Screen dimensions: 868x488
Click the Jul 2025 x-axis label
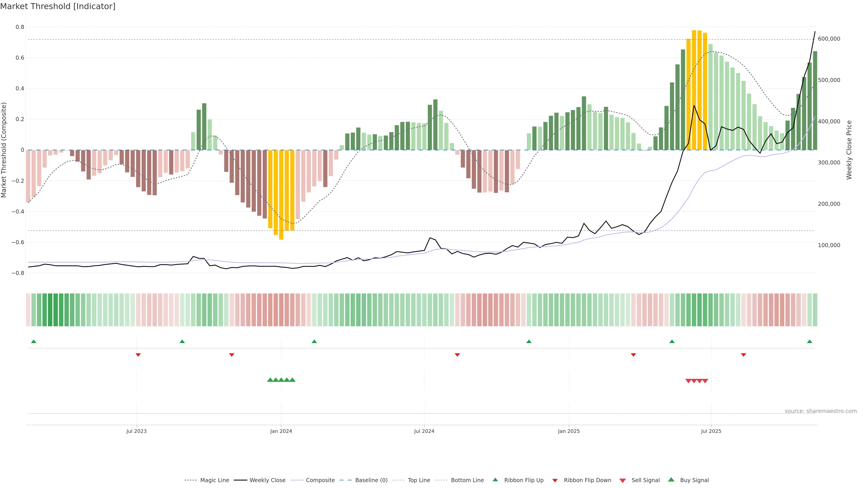[x=711, y=431]
